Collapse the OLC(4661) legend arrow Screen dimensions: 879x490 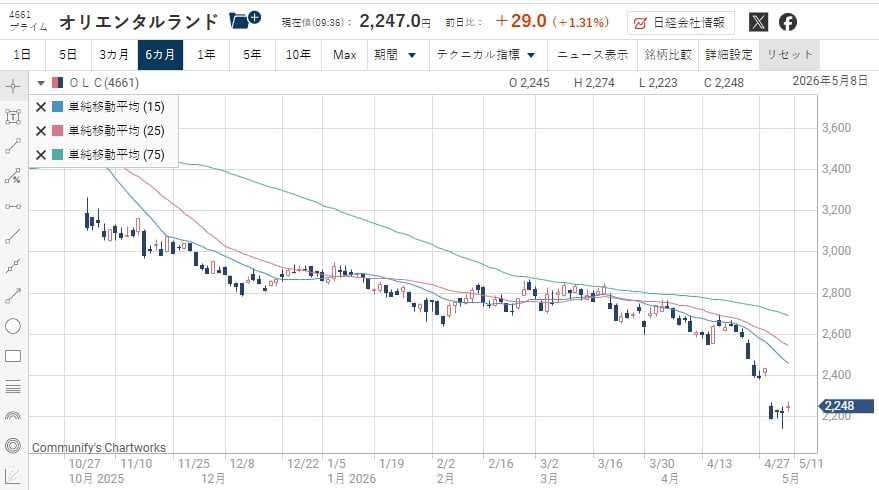pyautogui.click(x=40, y=83)
